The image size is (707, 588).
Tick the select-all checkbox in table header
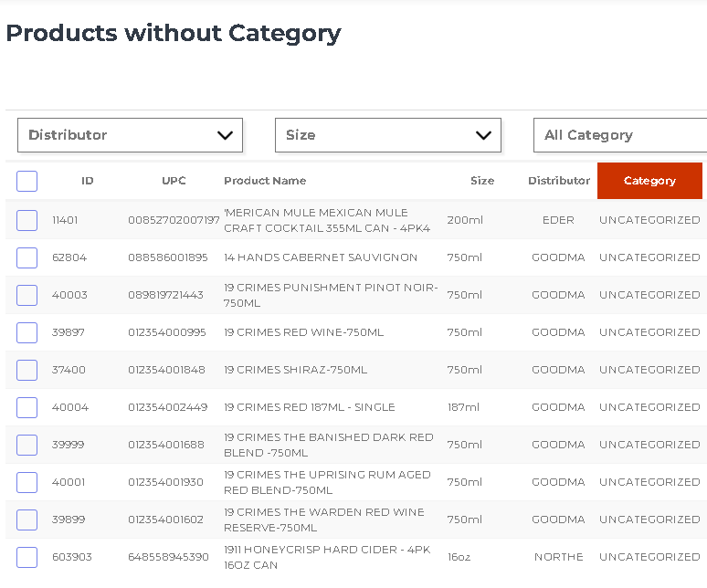tap(27, 181)
